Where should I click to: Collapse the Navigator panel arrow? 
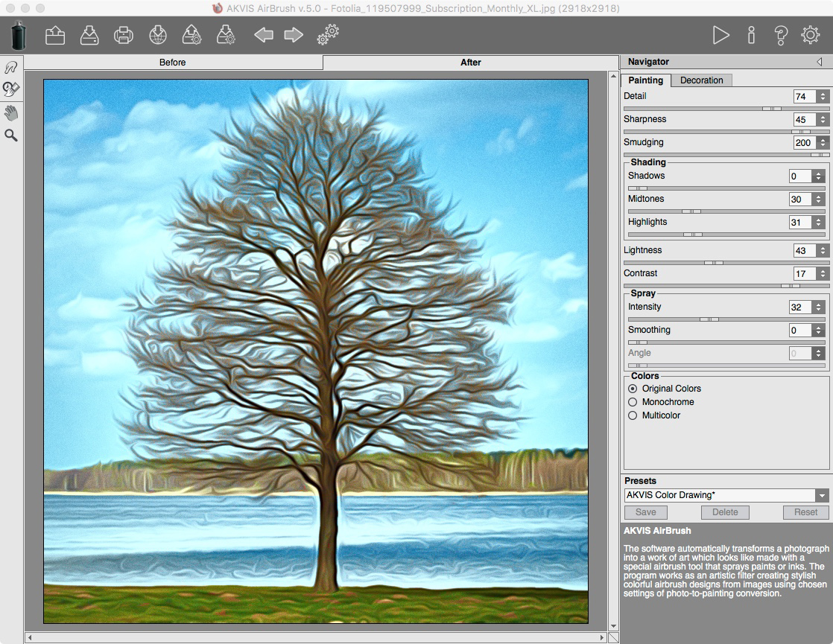coord(819,62)
